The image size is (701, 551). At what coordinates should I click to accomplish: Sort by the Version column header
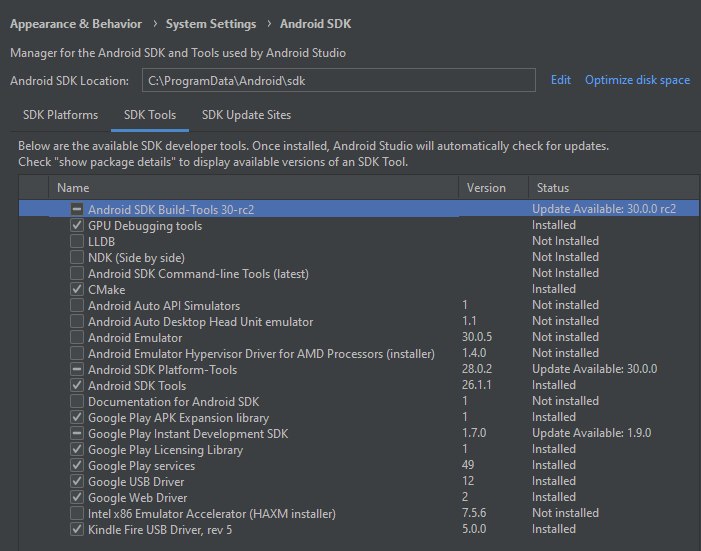coord(494,188)
